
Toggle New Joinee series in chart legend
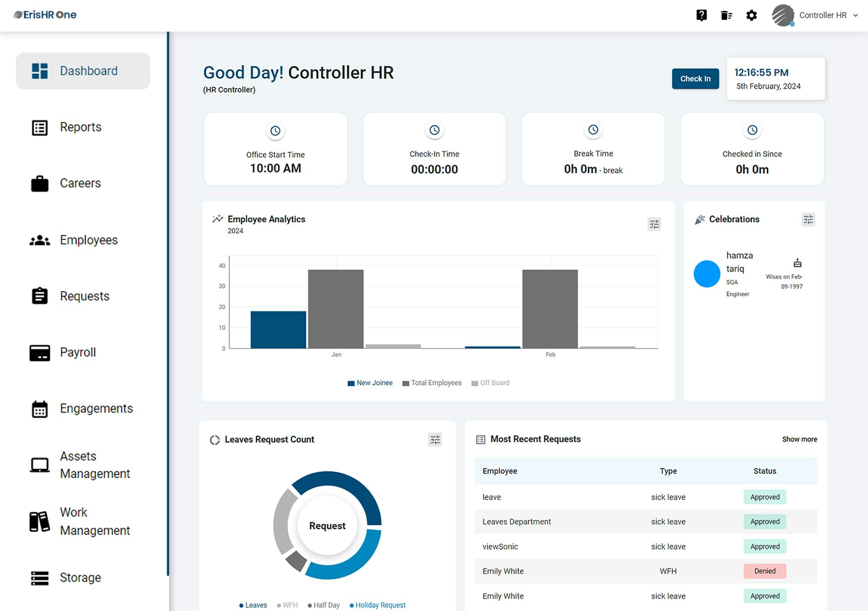pyautogui.click(x=370, y=383)
